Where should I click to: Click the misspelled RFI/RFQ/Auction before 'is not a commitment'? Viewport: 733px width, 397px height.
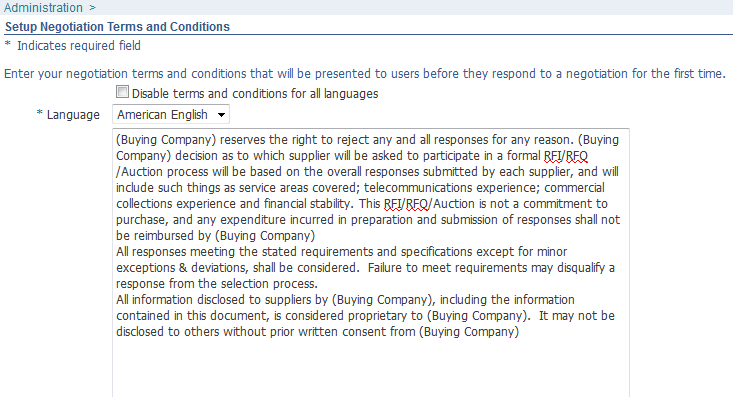(429, 204)
